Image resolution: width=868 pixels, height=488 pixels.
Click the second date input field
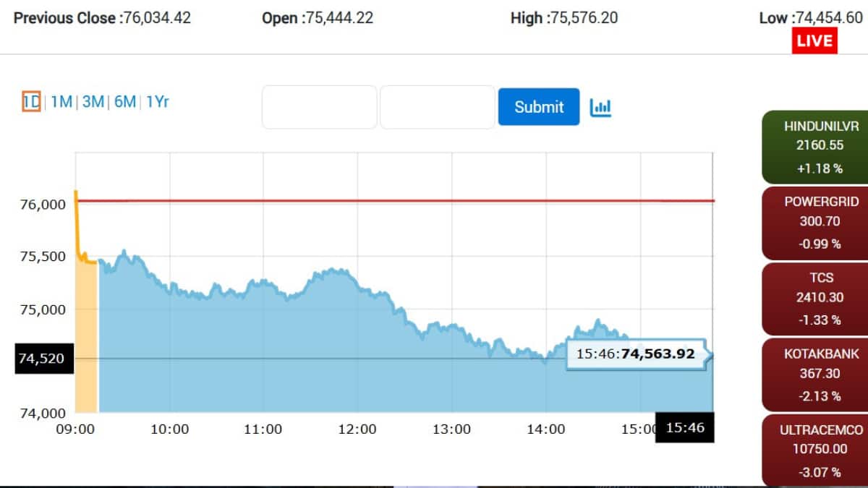click(437, 106)
